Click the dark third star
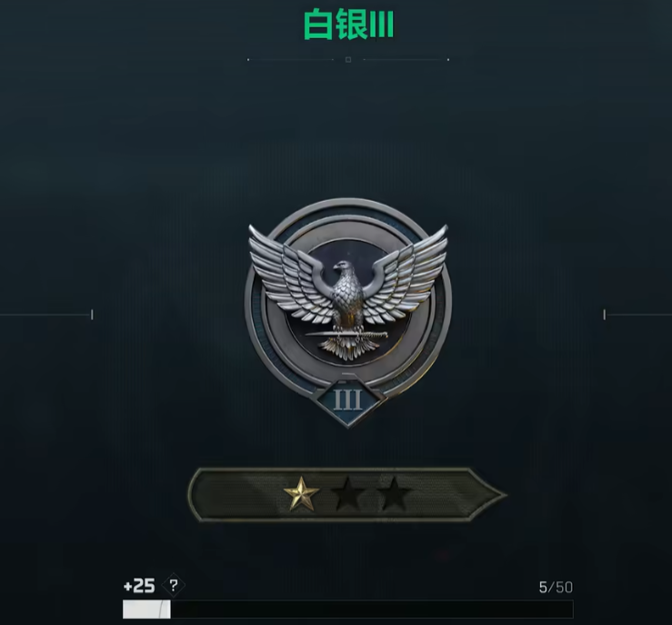This screenshot has width=672, height=625. point(393,494)
